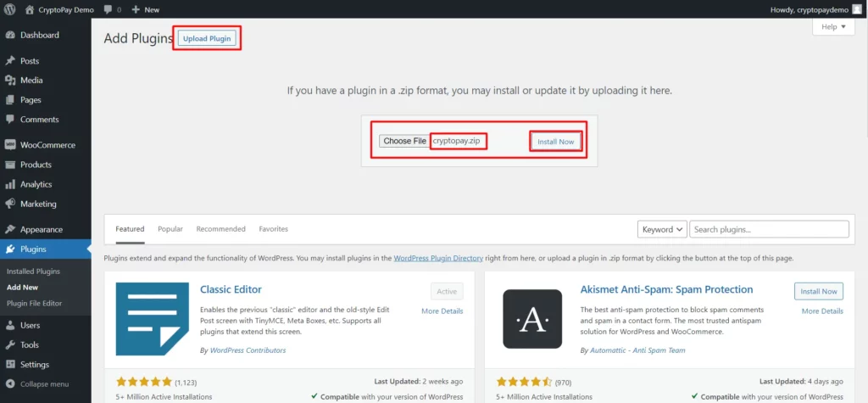
Task: Click the Products box icon
Action: pos(10,165)
